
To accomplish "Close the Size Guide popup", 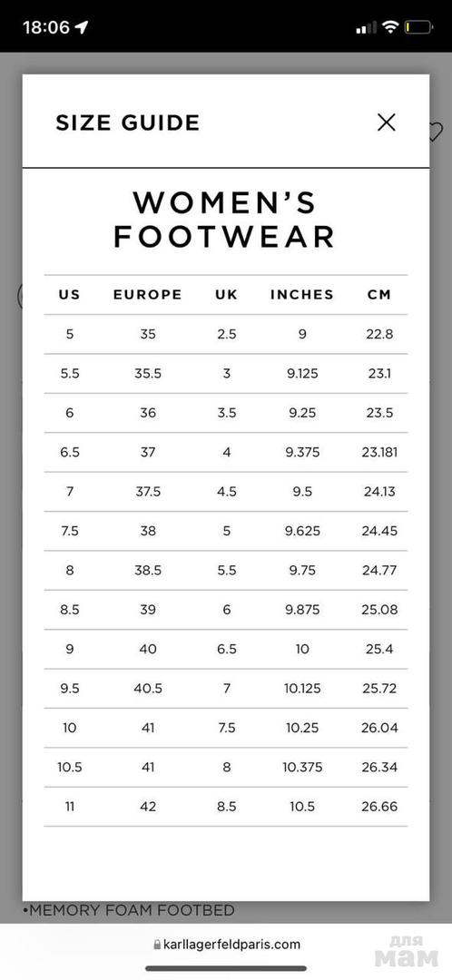I will tap(387, 122).
